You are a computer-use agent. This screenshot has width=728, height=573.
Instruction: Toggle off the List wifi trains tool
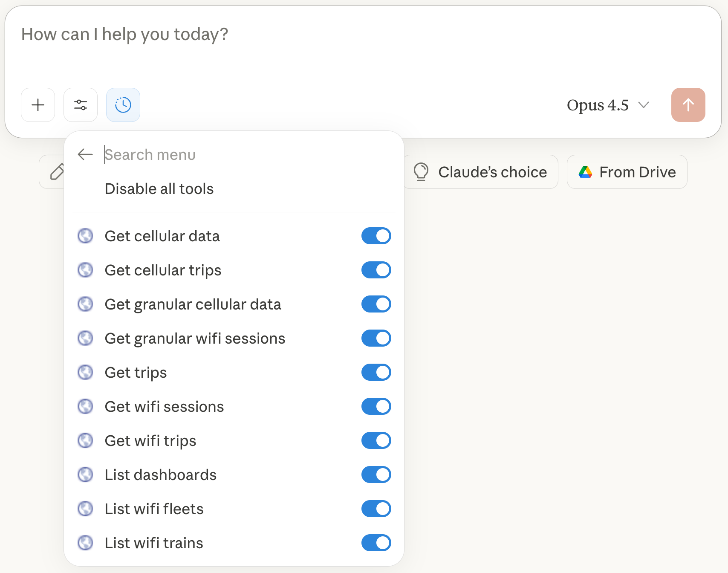click(376, 543)
